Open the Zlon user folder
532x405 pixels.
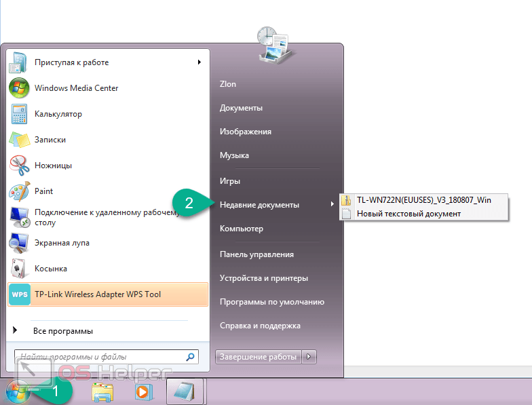click(228, 84)
